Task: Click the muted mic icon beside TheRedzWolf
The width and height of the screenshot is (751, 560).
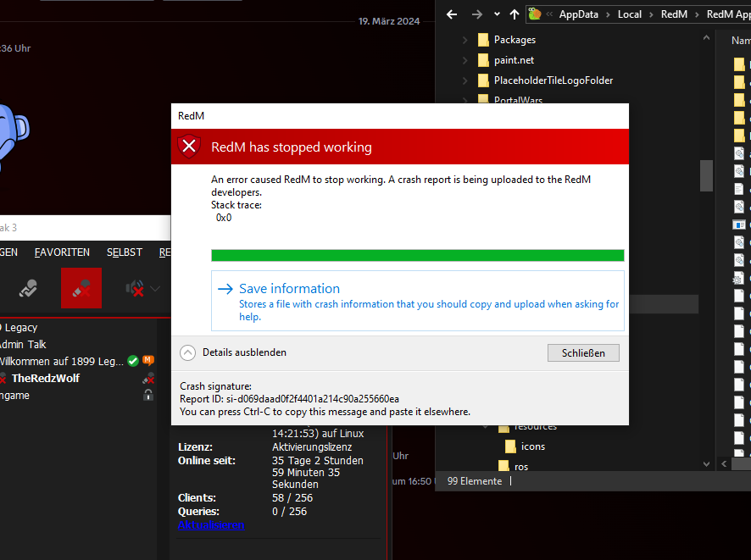Action: click(x=149, y=379)
